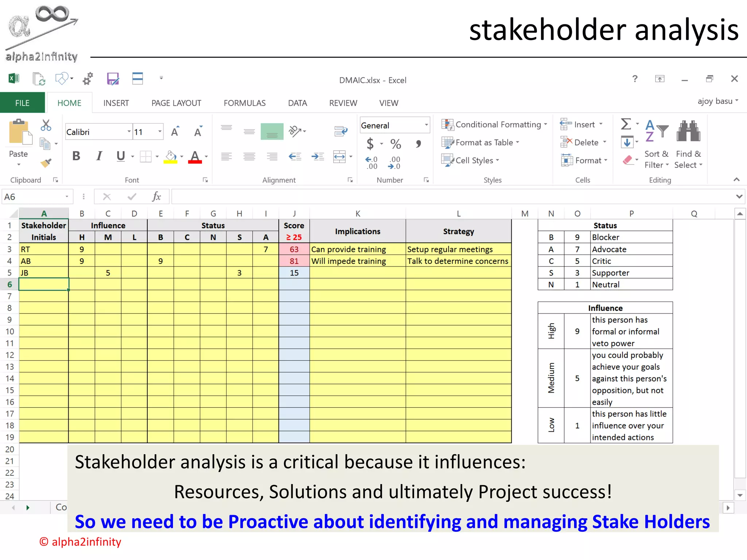The width and height of the screenshot is (747, 560).
Task: Open the Font dialog launcher
Action: 205,180
